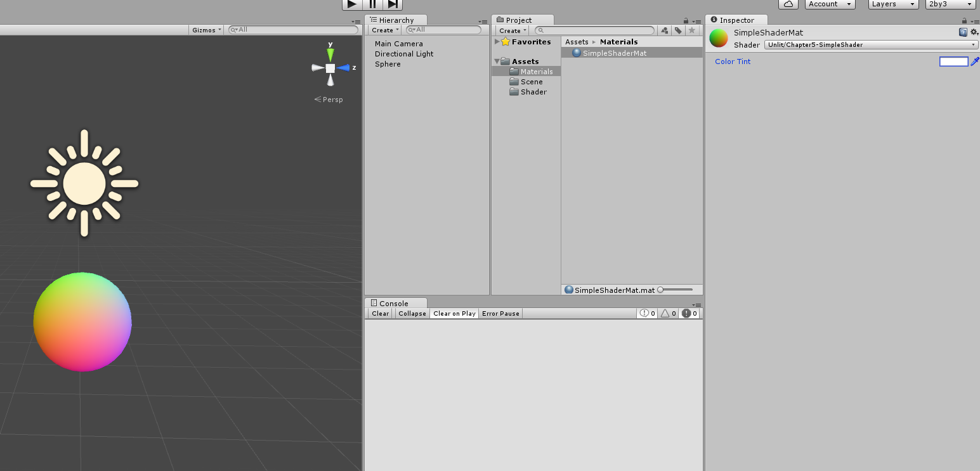Open the Shader dropdown in the Inspector

point(869,44)
